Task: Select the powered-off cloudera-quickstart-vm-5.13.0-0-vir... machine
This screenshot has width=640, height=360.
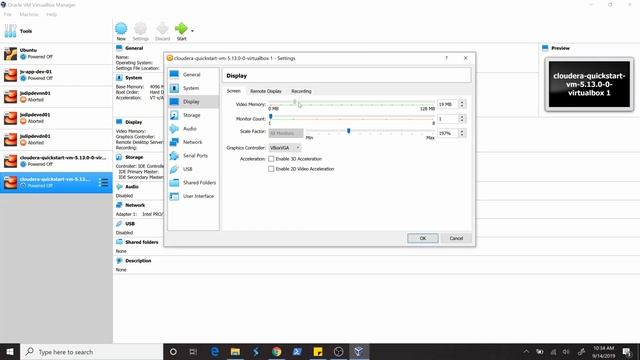Action: (56, 161)
